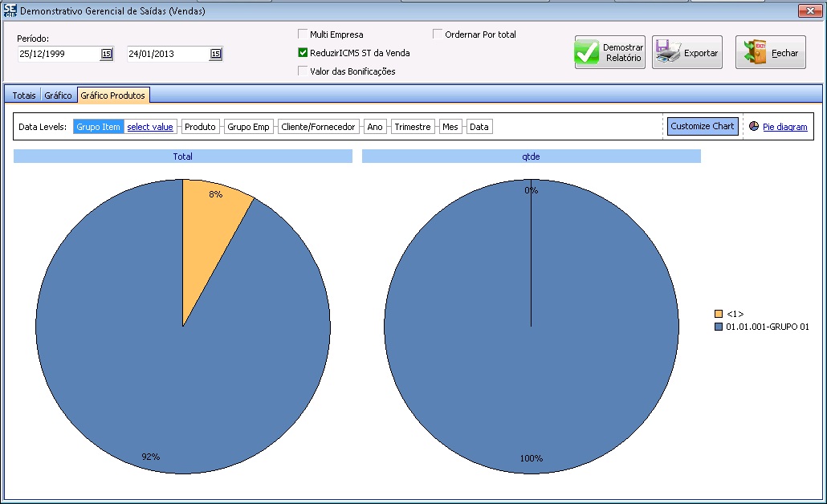The width and height of the screenshot is (827, 504).
Task: Enable Ordernar Por total option
Action: coord(438,35)
